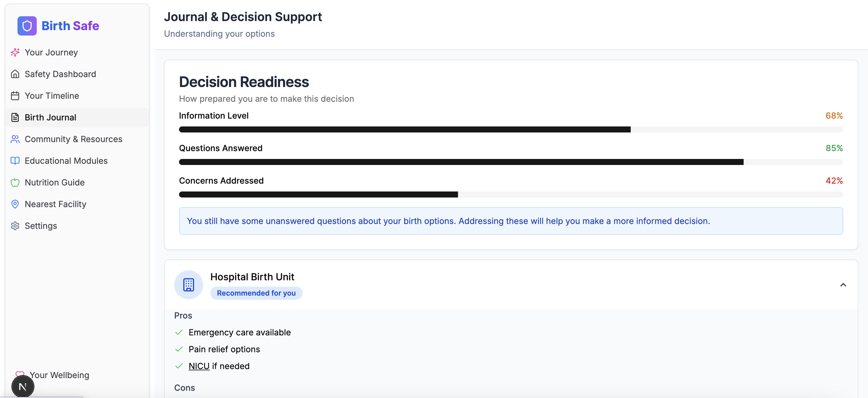Click the Questions Answered progress bar
868x398 pixels.
pos(511,162)
